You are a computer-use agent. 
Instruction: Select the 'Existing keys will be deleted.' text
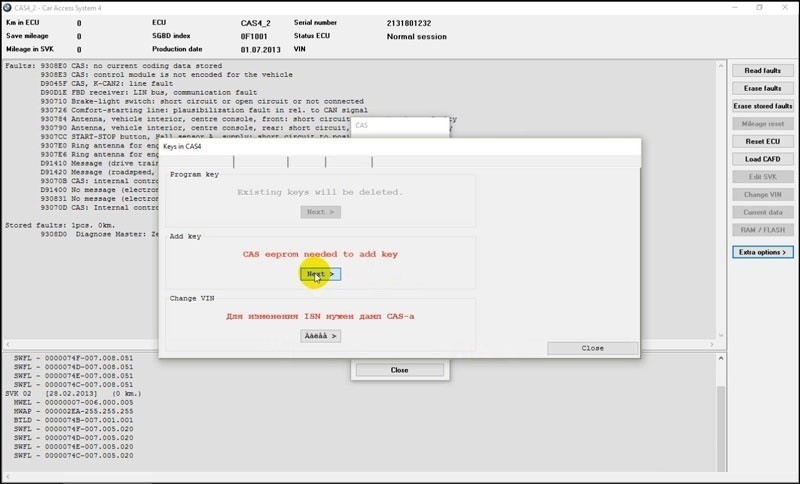(x=320, y=192)
